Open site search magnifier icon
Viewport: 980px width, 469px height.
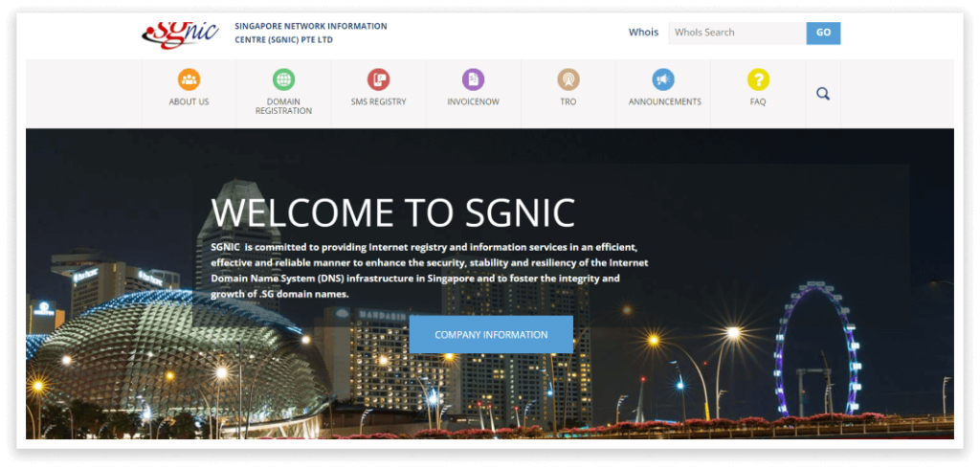point(823,95)
